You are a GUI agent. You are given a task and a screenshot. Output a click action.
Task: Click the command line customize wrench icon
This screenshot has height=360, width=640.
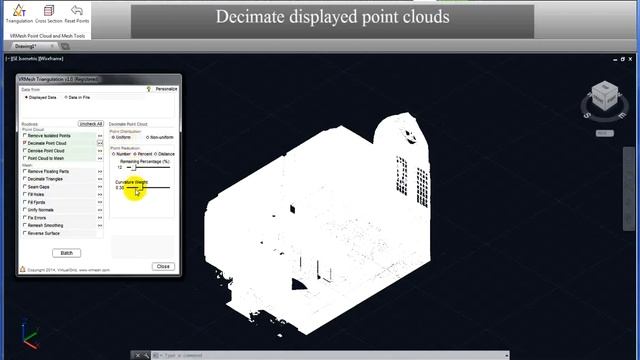[146, 356]
